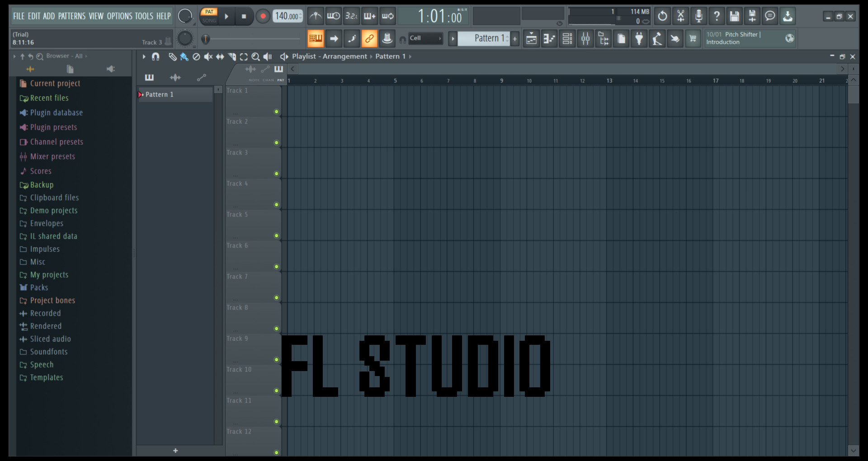Select the Delete tool in the Playlist
This screenshot has height=461, width=868.
tap(196, 56)
